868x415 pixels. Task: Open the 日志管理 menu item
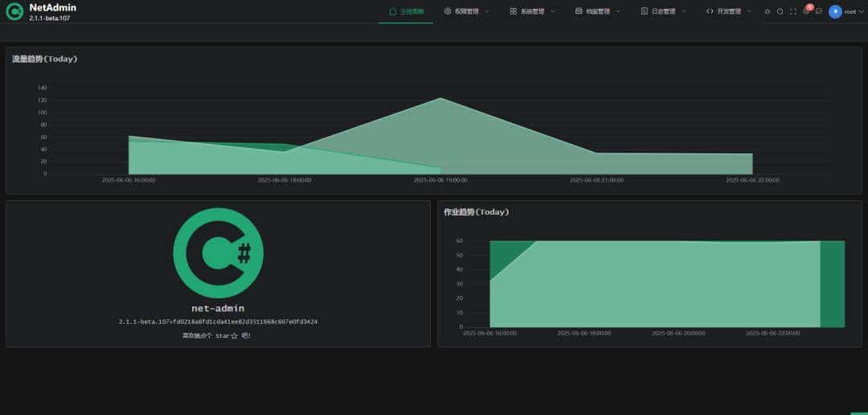point(663,12)
